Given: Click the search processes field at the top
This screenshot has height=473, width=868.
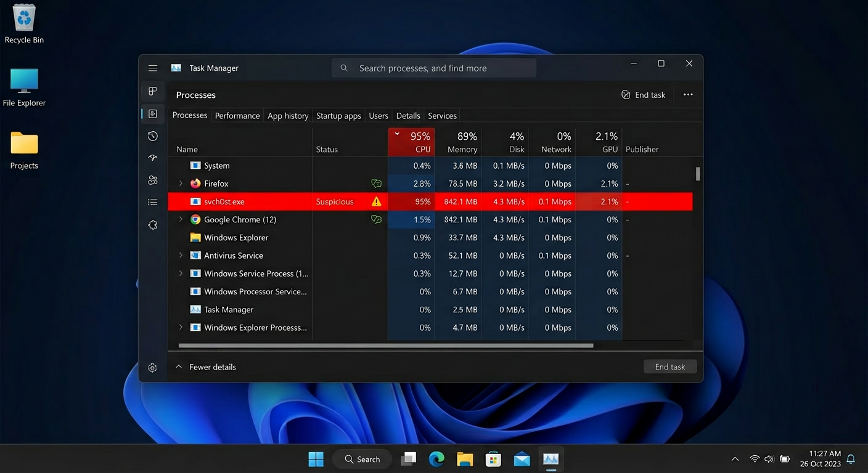Looking at the screenshot, I should click(433, 68).
